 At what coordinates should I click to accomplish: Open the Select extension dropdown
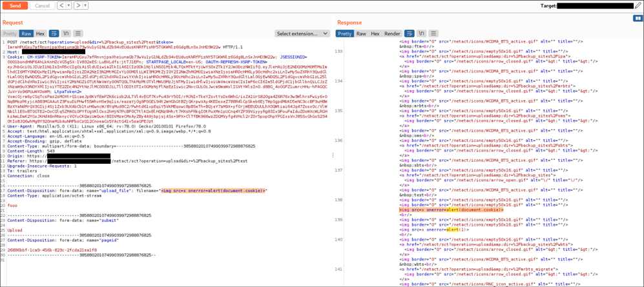[x=302, y=34]
